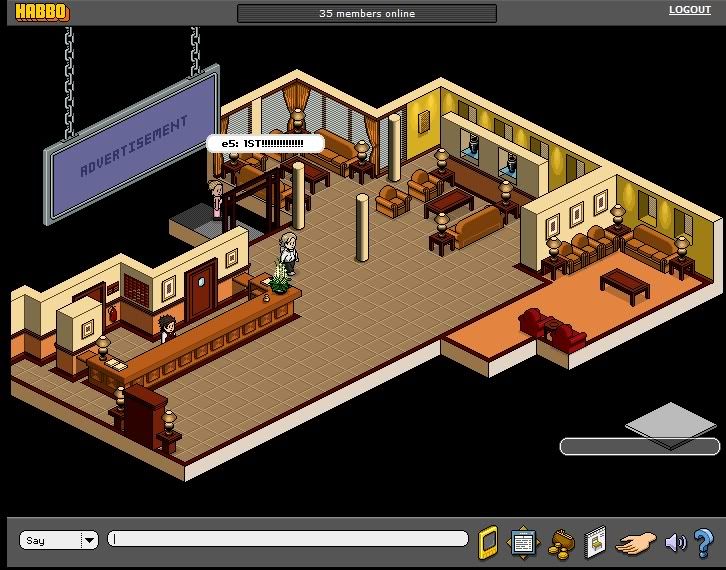Screen dimensions: 726x570
Task: Click the members online status bar
Action: pyautogui.click(x=366, y=13)
